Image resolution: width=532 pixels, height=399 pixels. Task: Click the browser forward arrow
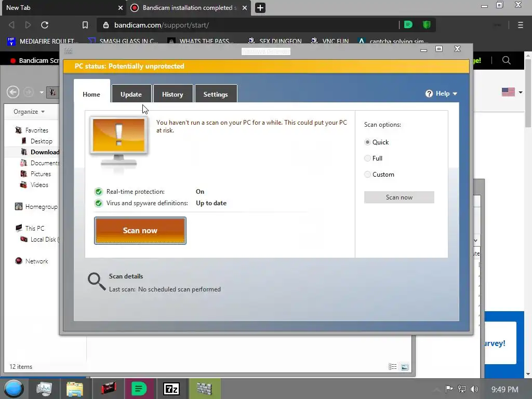click(x=28, y=25)
